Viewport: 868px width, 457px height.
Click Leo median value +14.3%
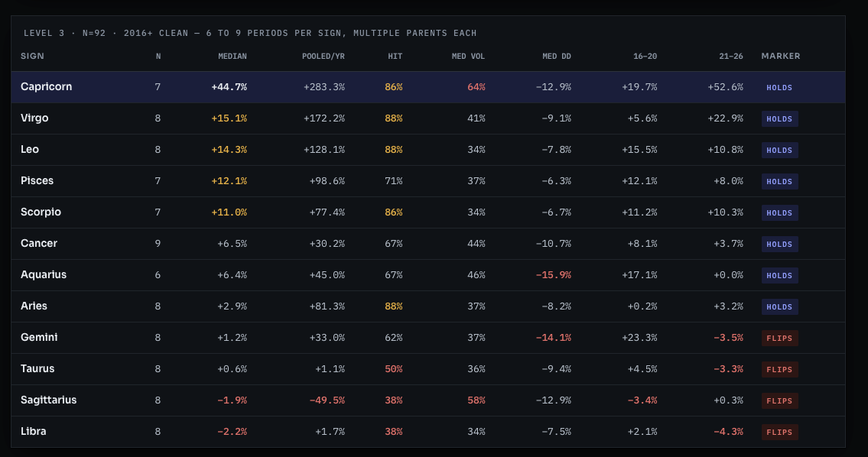coord(229,149)
